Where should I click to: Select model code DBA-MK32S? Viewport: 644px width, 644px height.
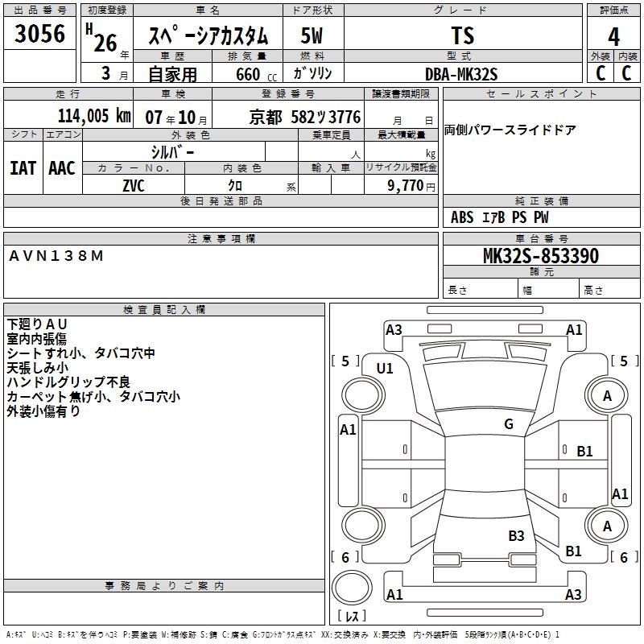coord(461,74)
